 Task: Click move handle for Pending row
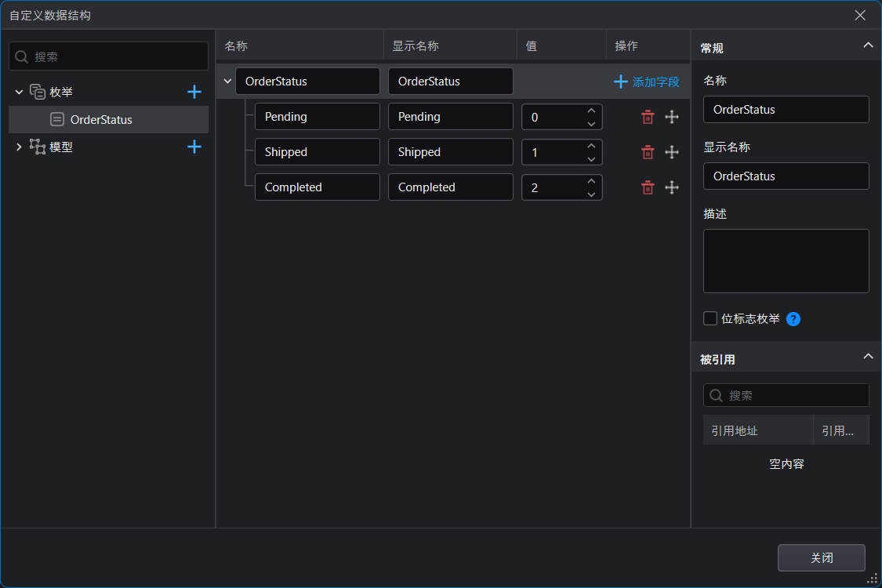(672, 117)
